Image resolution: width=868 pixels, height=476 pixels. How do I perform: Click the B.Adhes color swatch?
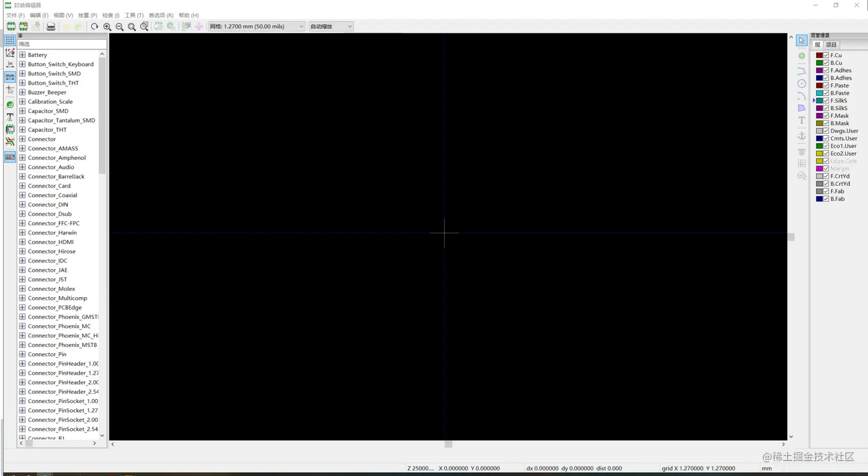pos(819,78)
